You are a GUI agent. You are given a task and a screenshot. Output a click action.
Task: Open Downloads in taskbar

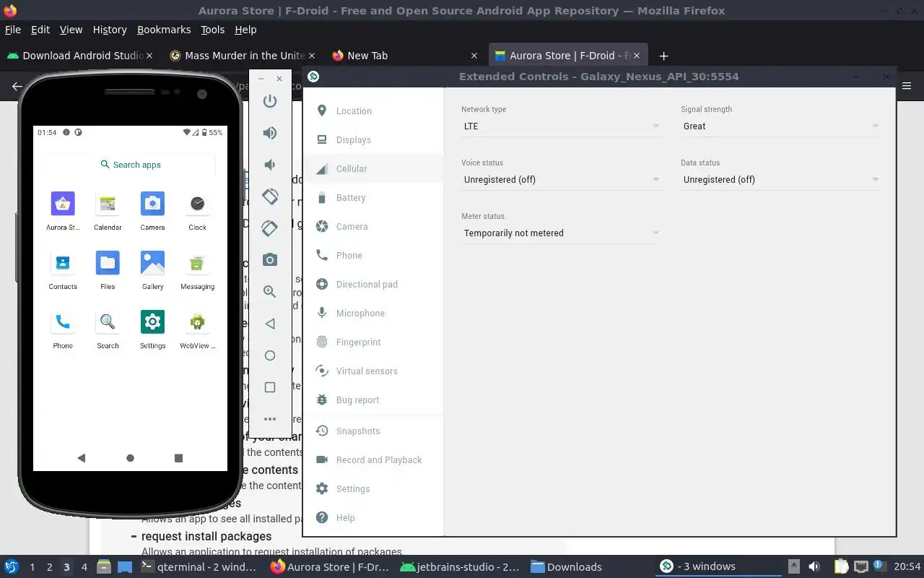[x=567, y=566]
